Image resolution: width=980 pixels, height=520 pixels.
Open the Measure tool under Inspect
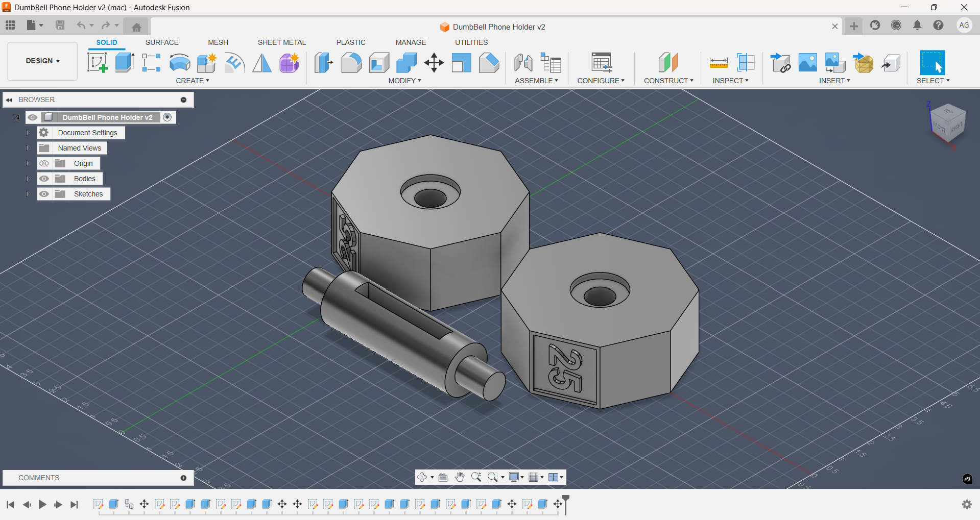[x=719, y=63]
